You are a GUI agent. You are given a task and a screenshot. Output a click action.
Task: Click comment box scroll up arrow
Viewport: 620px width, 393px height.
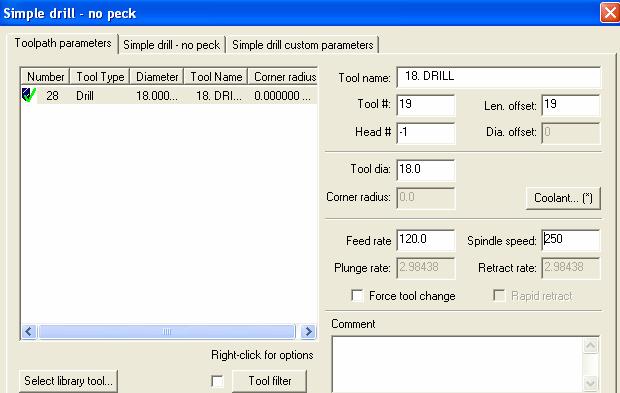(590, 346)
